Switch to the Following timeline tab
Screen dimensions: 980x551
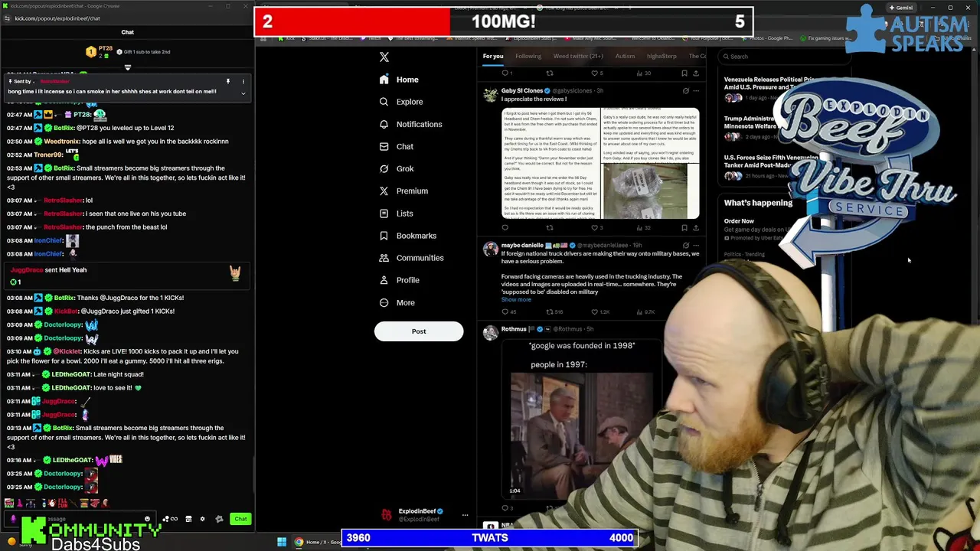pos(528,56)
